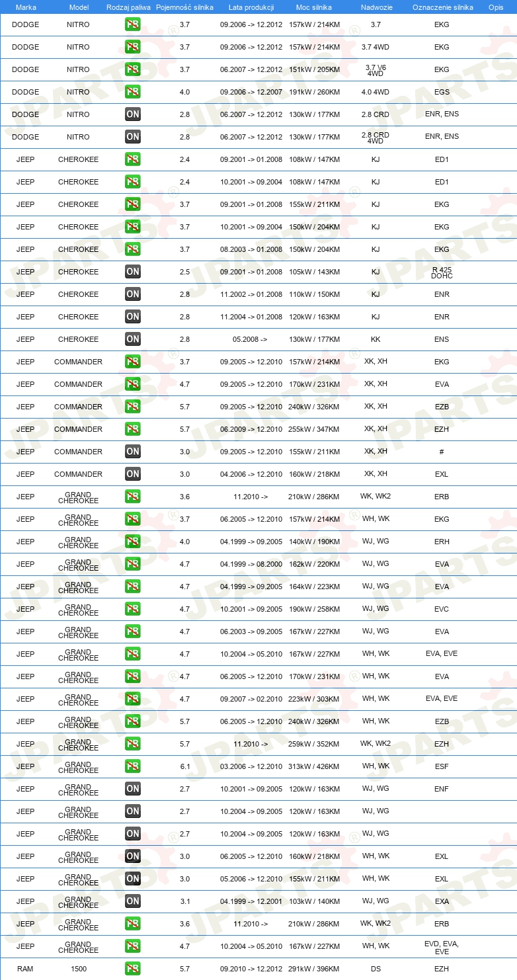
Task: Select the ESF engine code cell
Action: tap(442, 766)
